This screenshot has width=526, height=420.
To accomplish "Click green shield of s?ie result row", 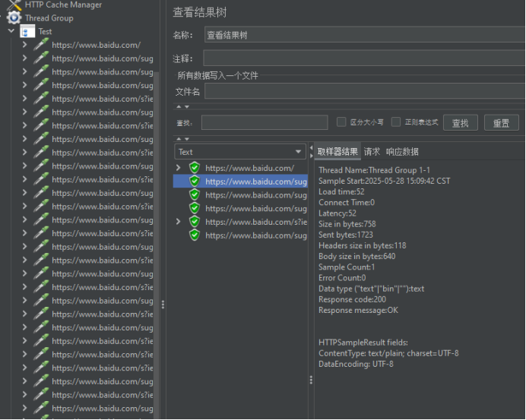I will (x=195, y=222).
